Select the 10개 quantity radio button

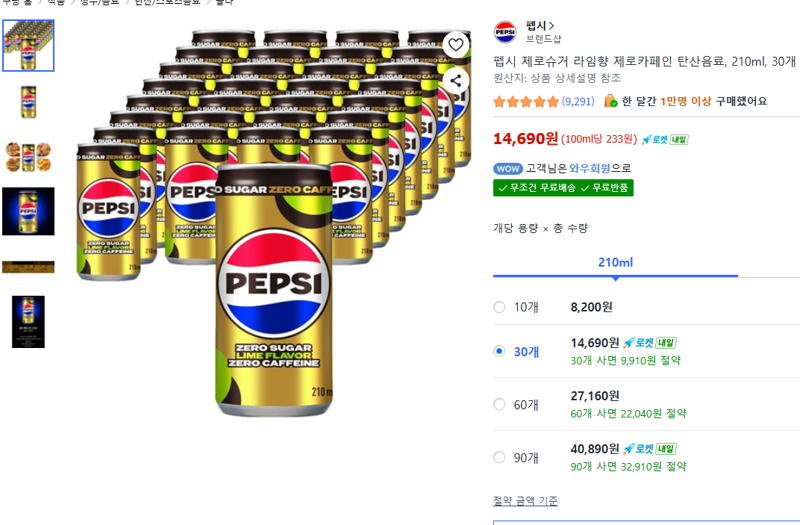(x=499, y=307)
